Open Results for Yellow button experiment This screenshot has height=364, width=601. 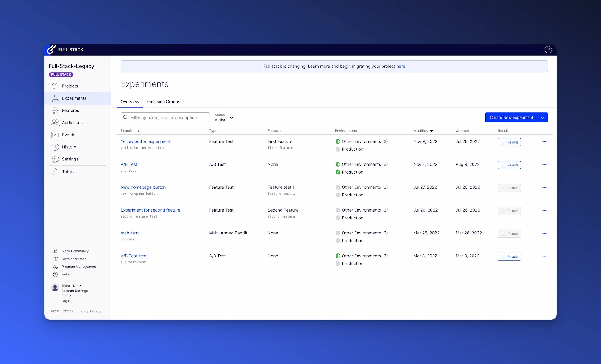coord(509,142)
